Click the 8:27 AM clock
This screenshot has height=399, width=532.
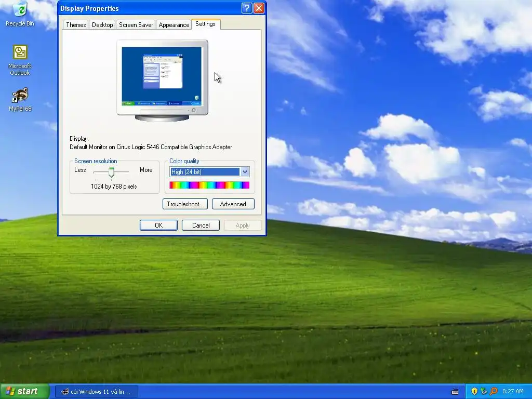click(x=513, y=391)
